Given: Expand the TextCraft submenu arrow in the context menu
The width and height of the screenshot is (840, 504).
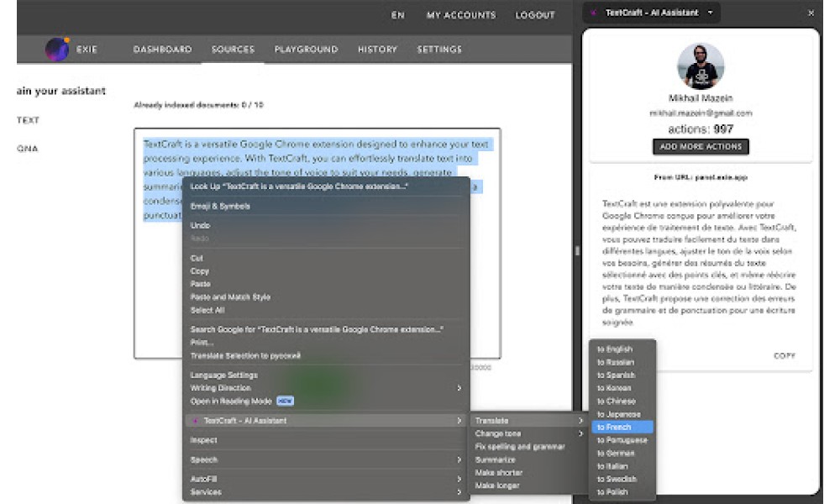Looking at the screenshot, I should tap(459, 421).
